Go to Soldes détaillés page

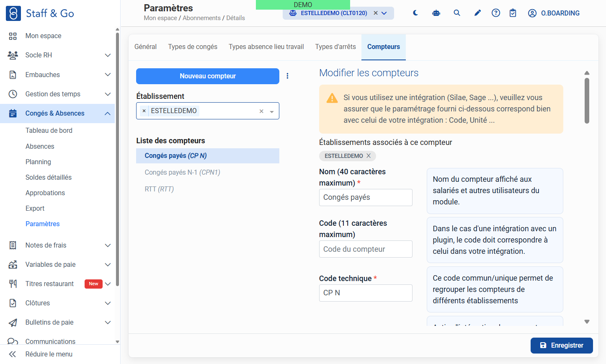coord(49,177)
